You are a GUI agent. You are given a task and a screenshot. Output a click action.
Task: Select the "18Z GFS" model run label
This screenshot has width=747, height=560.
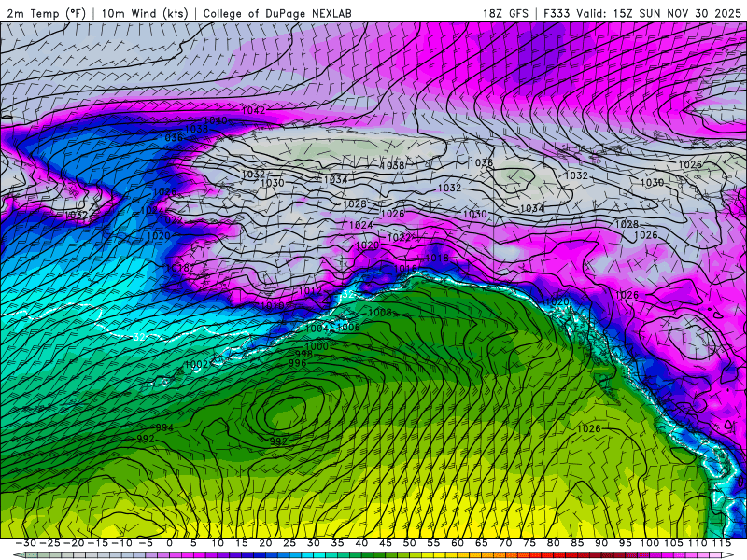click(505, 13)
